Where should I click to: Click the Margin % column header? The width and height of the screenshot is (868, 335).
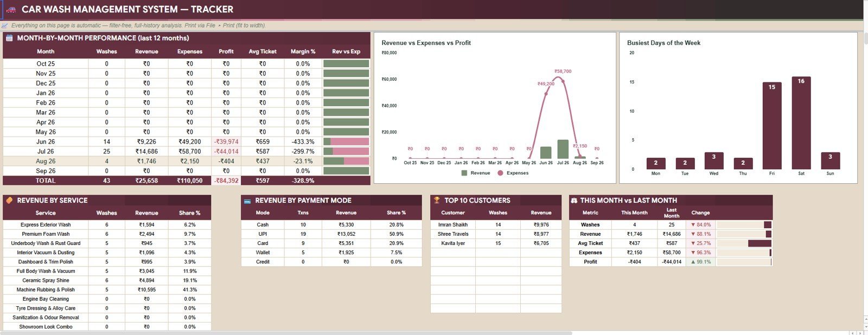pyautogui.click(x=303, y=51)
